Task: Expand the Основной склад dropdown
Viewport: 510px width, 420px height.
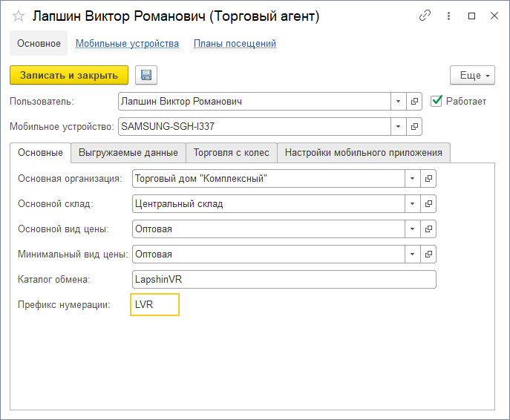Action: click(x=412, y=203)
